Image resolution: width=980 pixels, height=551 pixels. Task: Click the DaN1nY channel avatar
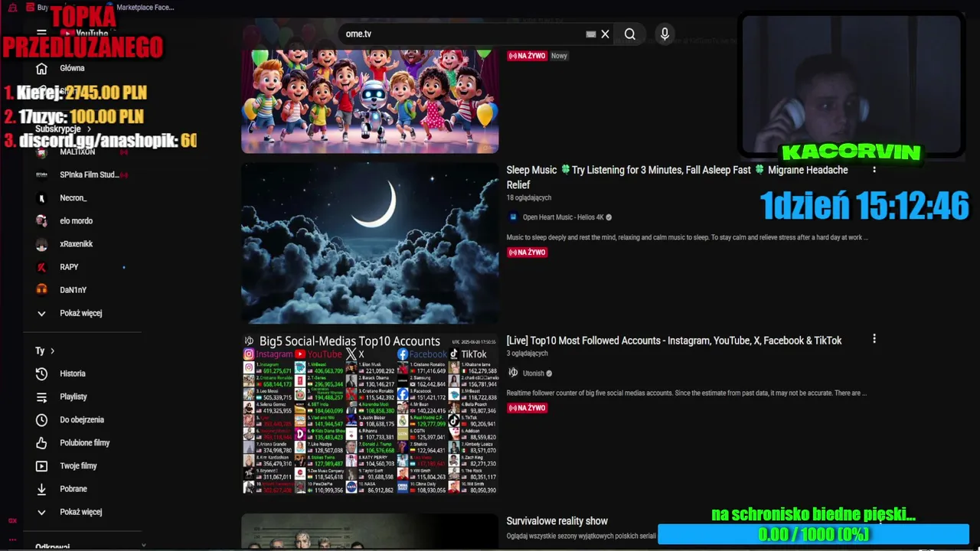41,290
